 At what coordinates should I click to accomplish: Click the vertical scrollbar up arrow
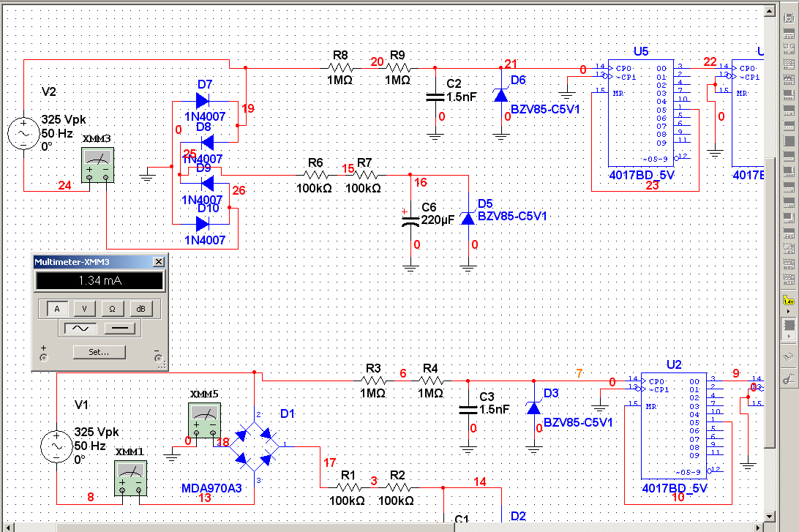tap(770, 11)
